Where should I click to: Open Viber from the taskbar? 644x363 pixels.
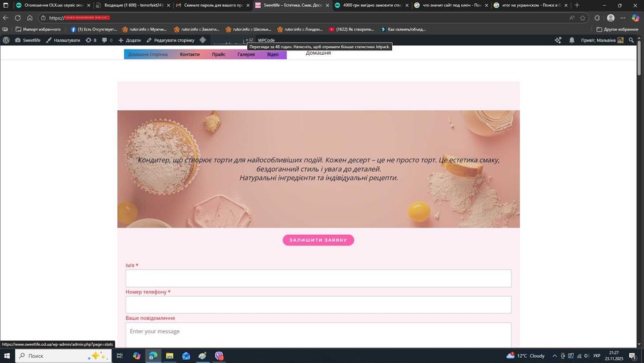tap(219, 356)
